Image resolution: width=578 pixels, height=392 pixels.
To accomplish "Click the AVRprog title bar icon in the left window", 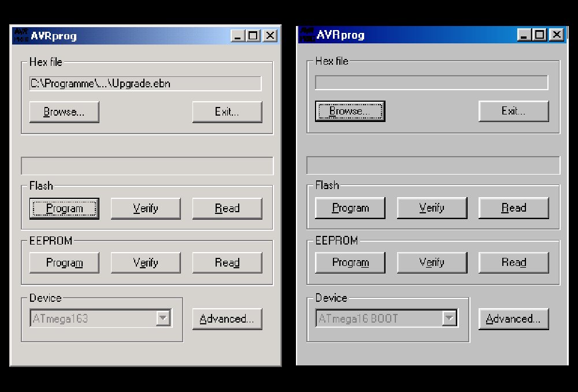I will pos(21,35).
